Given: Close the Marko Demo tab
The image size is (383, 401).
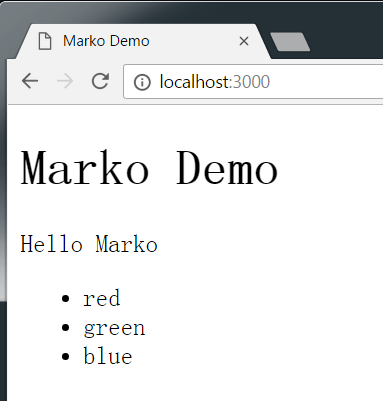Looking at the screenshot, I should (x=244, y=41).
